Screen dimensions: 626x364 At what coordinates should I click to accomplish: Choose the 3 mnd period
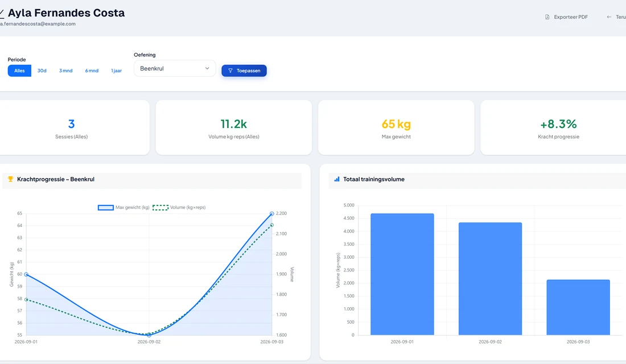(x=66, y=71)
